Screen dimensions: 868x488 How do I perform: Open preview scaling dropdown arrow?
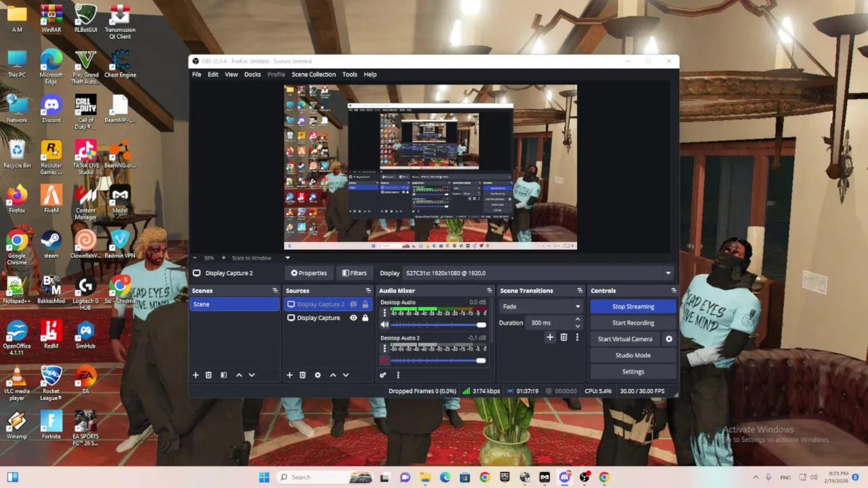coord(288,258)
